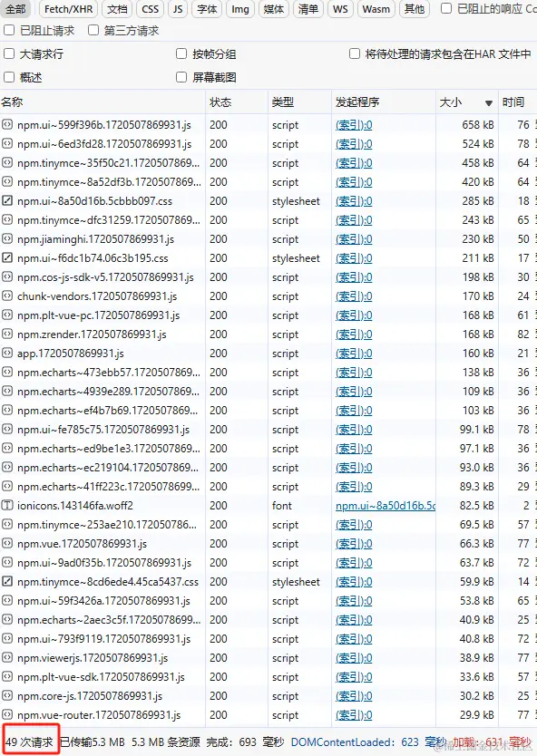Click the 大小 column sort arrow
Image resolution: width=537 pixels, height=756 pixels.
(x=489, y=102)
